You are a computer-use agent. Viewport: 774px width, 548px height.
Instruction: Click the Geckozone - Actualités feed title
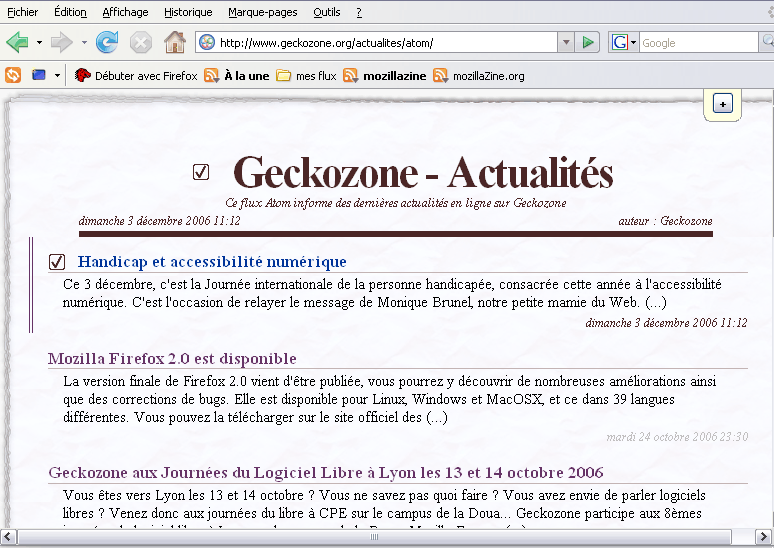[x=423, y=173]
